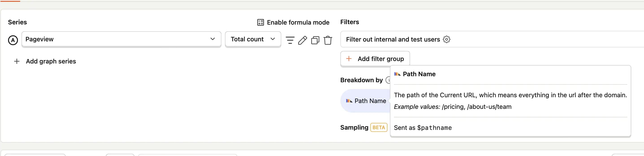Rename series with the pencil icon

[303, 40]
